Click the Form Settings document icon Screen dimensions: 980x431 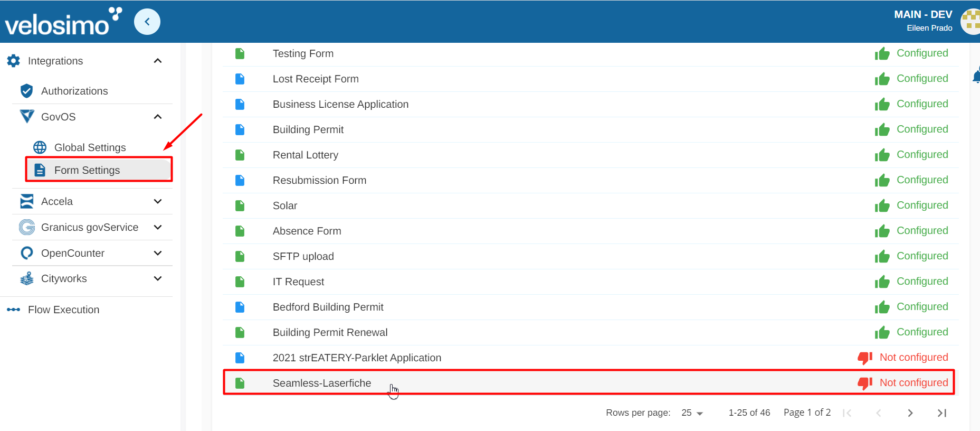point(40,170)
